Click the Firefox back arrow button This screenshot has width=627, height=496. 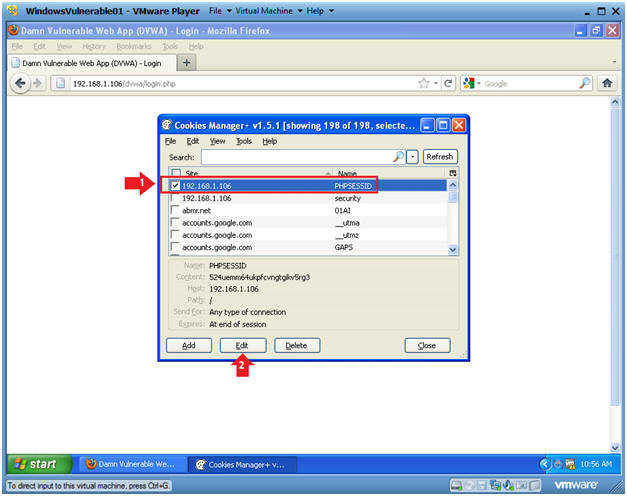point(20,83)
